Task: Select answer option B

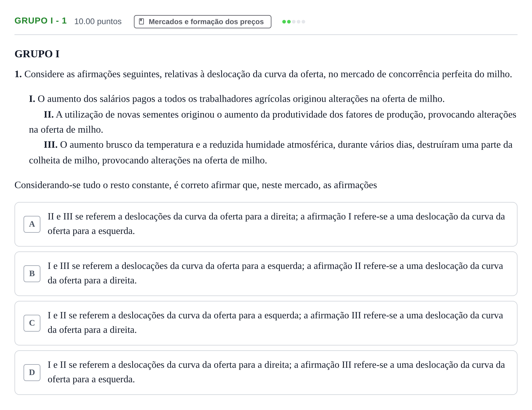Action: coord(266,274)
